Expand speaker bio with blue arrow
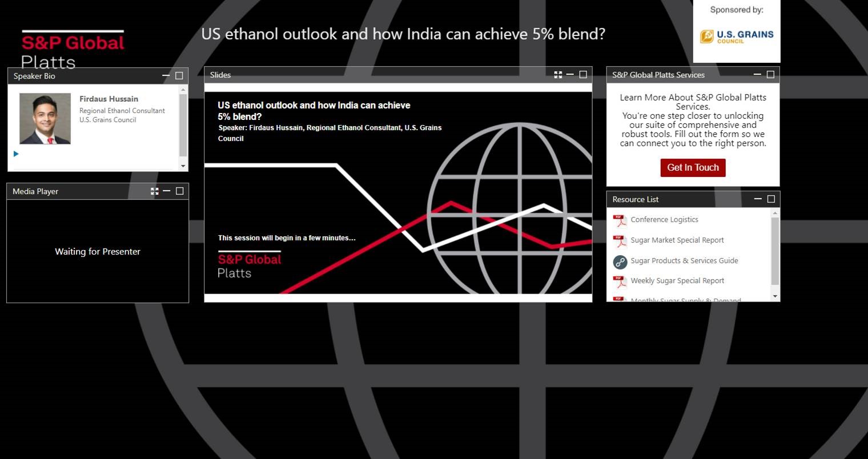The height and width of the screenshot is (459, 868). click(16, 154)
